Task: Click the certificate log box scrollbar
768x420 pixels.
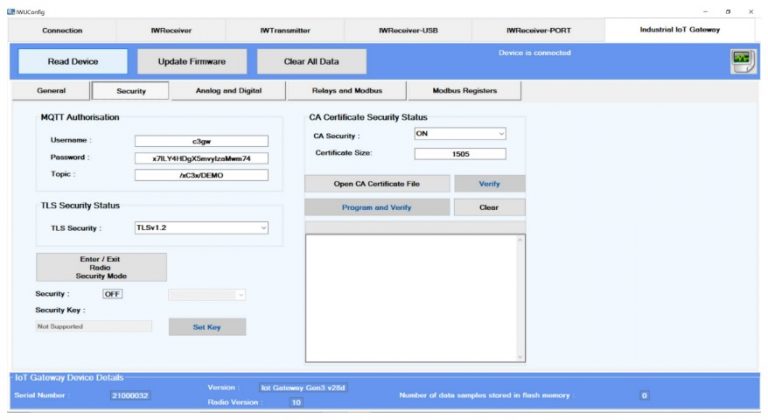Action: 520,298
